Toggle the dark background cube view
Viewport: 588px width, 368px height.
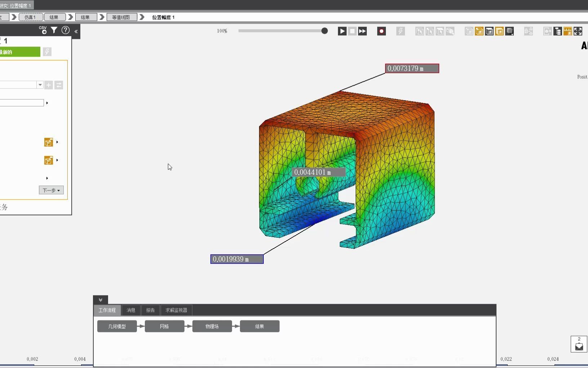point(490,31)
